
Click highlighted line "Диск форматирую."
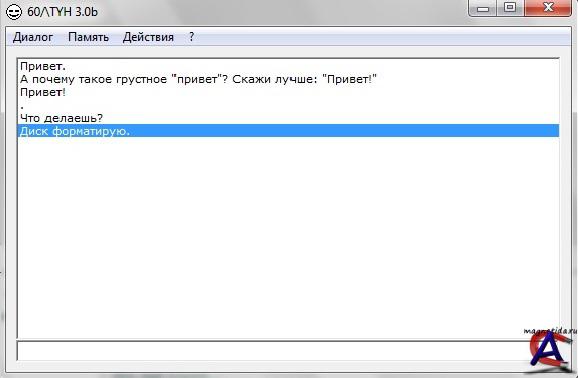(288, 131)
